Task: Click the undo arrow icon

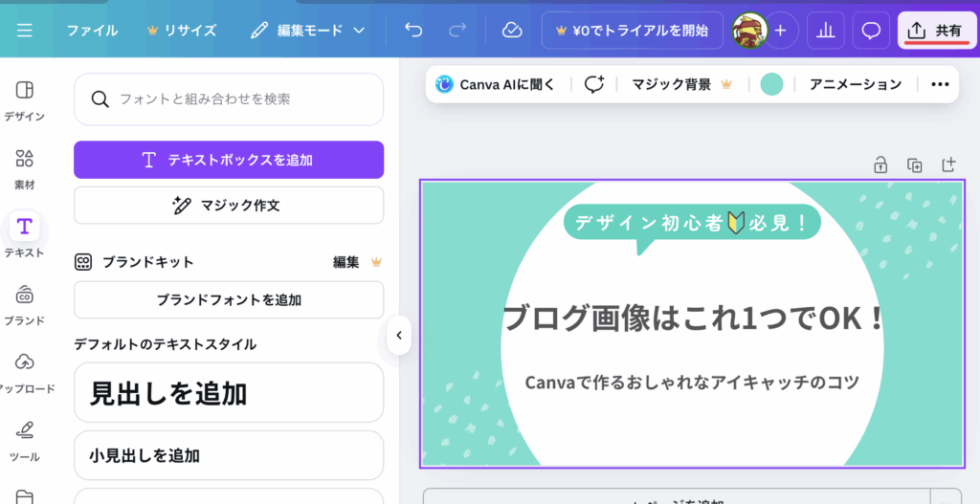Action: (413, 31)
